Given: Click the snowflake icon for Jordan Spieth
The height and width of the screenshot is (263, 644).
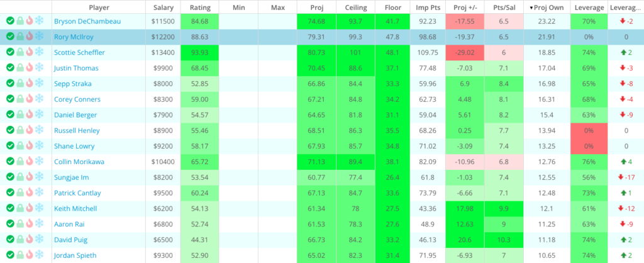Looking at the screenshot, I should pos(40,255).
